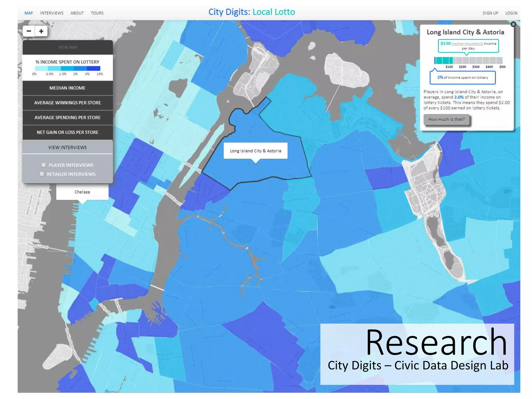Screen dimensions: 532x399
Task: Click the Holland Tunnel map label
Action: pos(38,245)
